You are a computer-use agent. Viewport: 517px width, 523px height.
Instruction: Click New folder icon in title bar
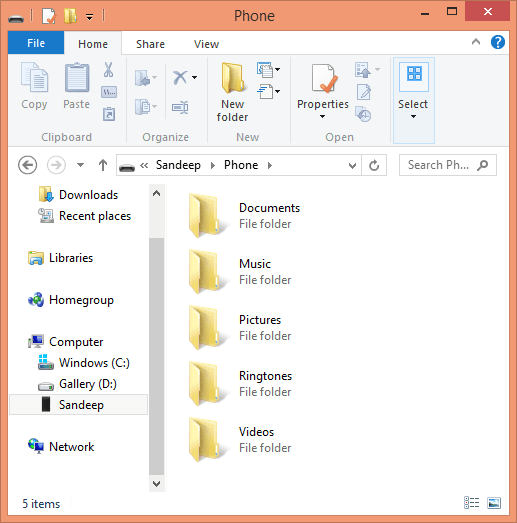[x=70, y=16]
